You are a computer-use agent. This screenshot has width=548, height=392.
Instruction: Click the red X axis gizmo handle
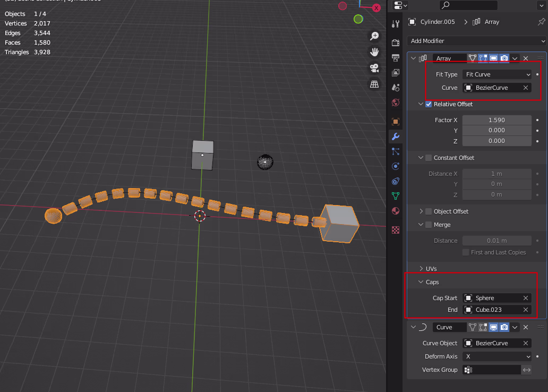coord(376,8)
